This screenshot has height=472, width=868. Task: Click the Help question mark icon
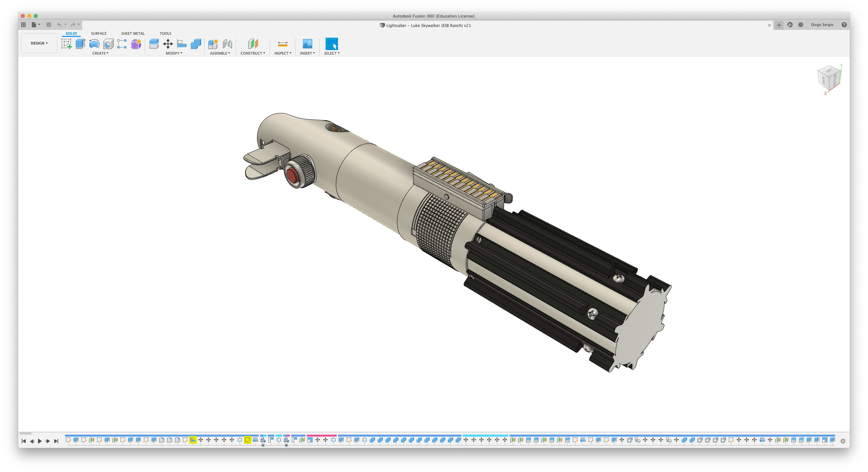844,25
